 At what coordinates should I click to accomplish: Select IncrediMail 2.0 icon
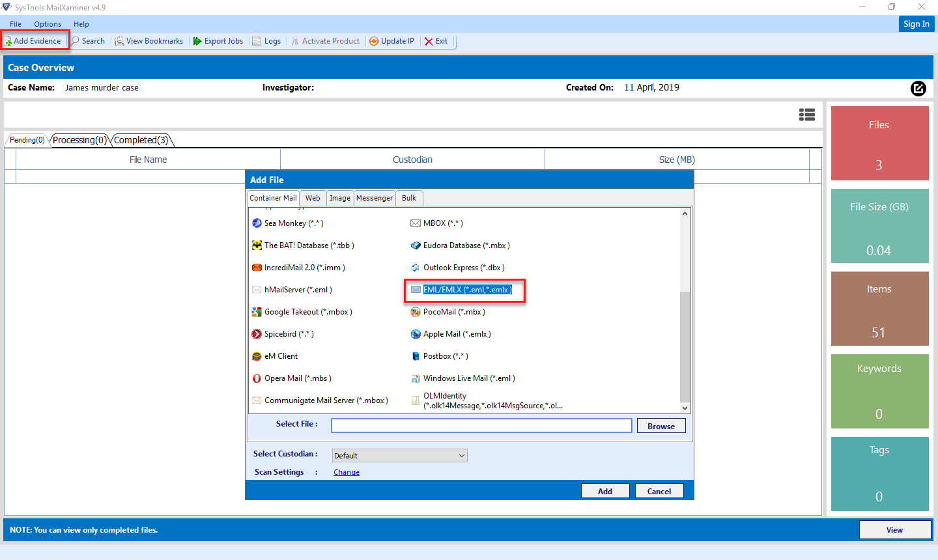[257, 268]
